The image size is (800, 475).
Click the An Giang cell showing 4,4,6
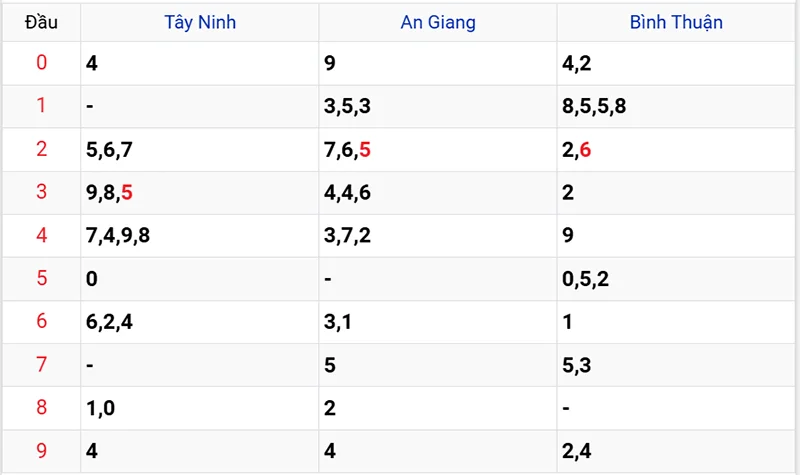[x=348, y=193]
